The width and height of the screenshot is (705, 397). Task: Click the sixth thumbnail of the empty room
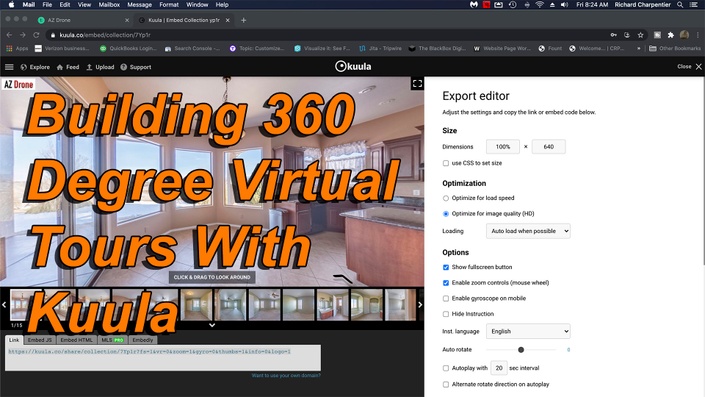pos(196,305)
